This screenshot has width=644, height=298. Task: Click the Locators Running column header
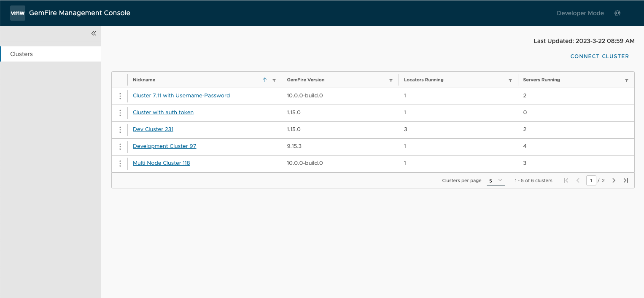pos(424,80)
